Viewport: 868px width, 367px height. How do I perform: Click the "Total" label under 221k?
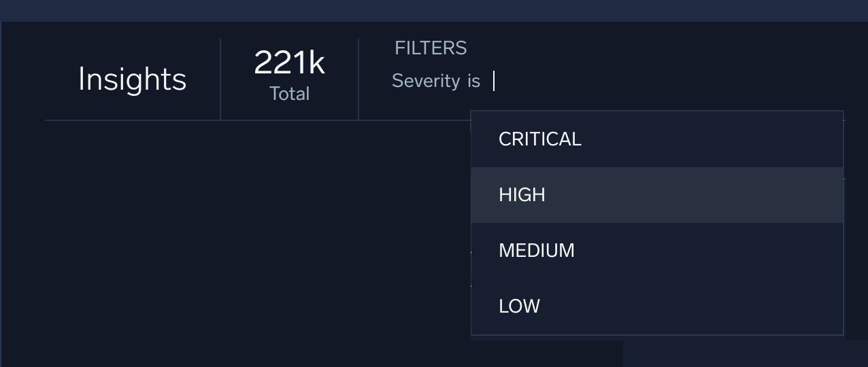pyautogui.click(x=289, y=94)
